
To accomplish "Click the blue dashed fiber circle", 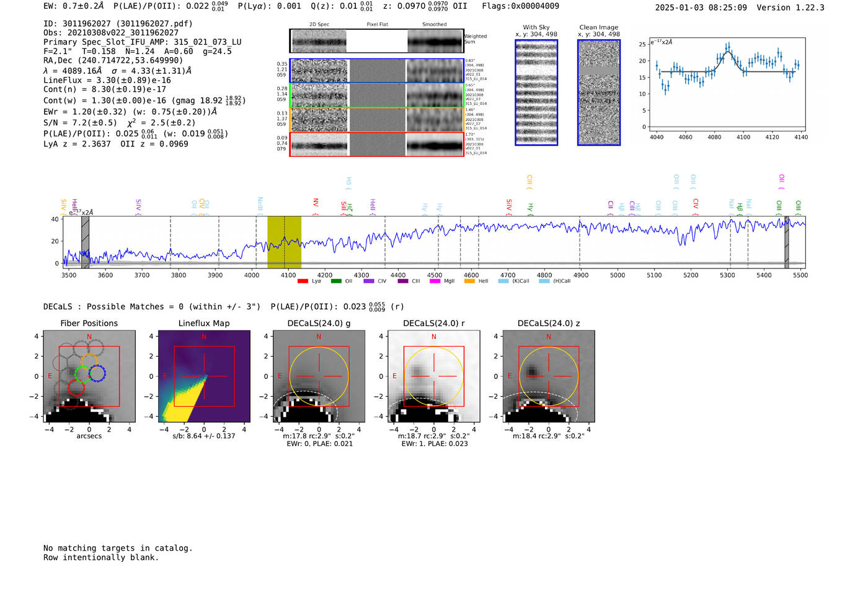I will click(x=97, y=373).
